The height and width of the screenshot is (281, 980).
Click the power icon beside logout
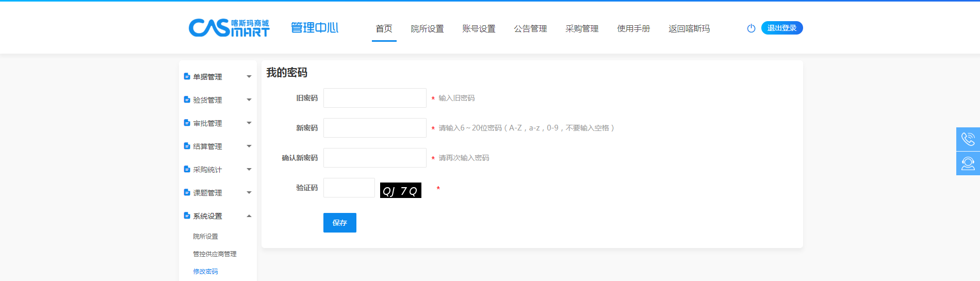coord(751,28)
